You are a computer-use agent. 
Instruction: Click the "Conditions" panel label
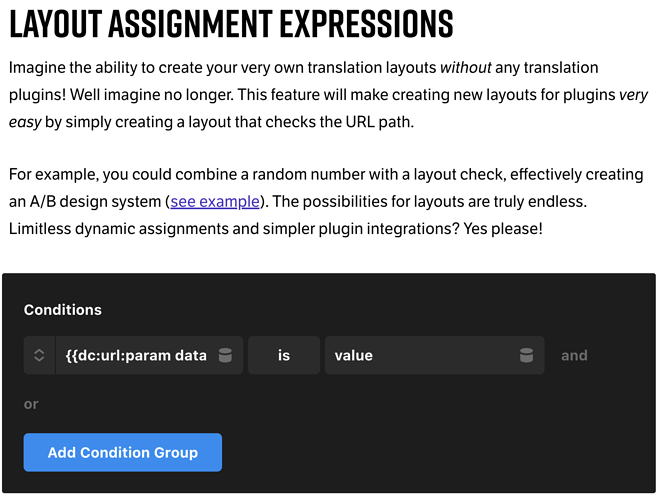coord(63,310)
